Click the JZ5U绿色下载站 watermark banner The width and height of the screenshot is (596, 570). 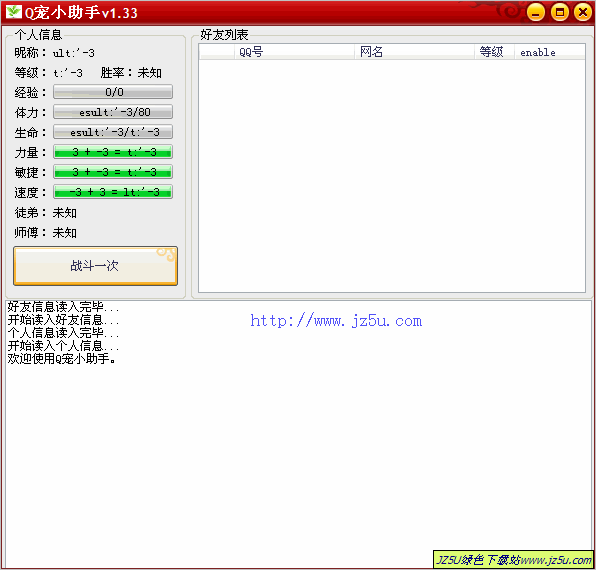point(514,559)
